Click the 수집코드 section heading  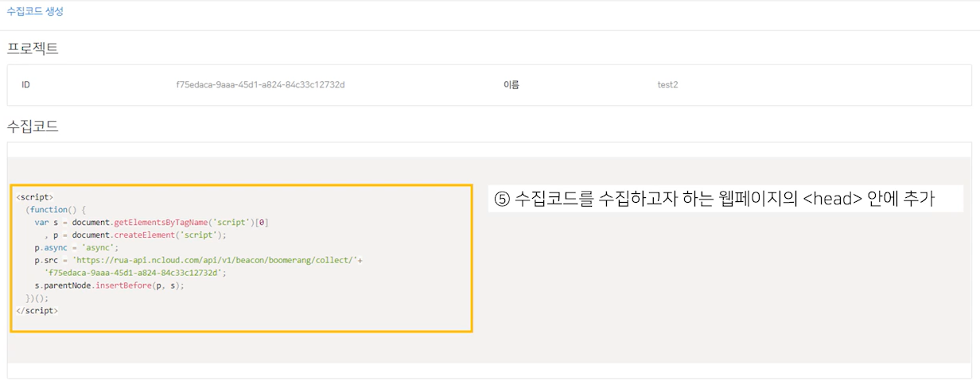33,126
